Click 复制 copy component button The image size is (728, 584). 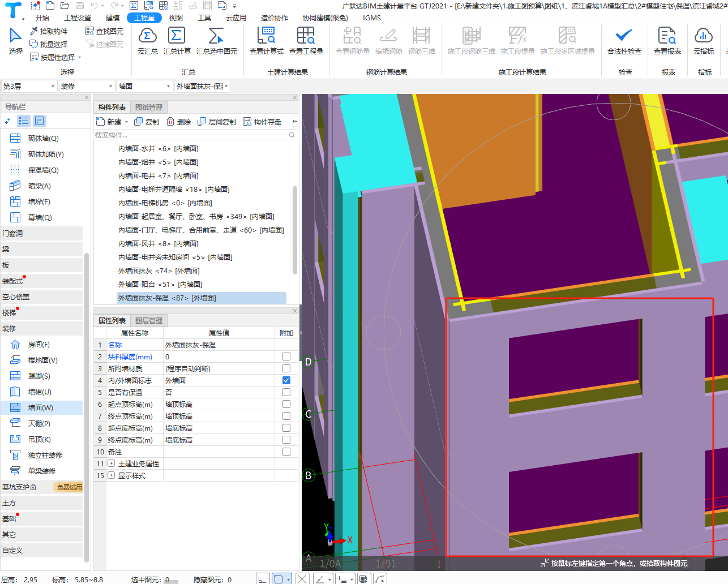(147, 122)
